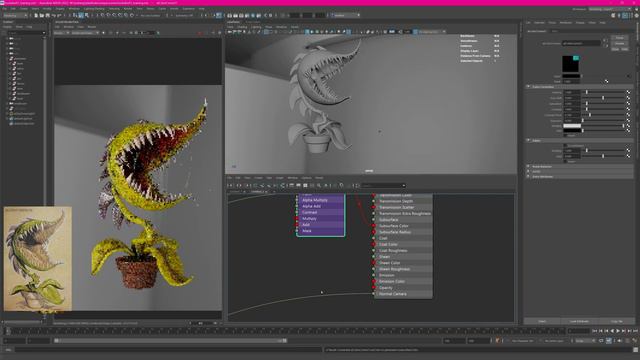Click the Select by Hierarchy icon
This screenshot has width=640, height=360.
pos(75,16)
